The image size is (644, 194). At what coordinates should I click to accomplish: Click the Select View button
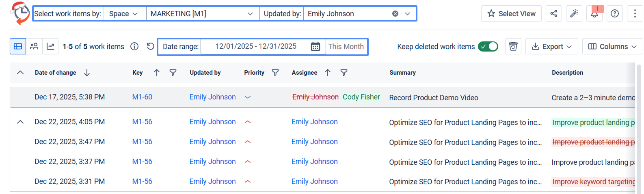pyautogui.click(x=511, y=14)
